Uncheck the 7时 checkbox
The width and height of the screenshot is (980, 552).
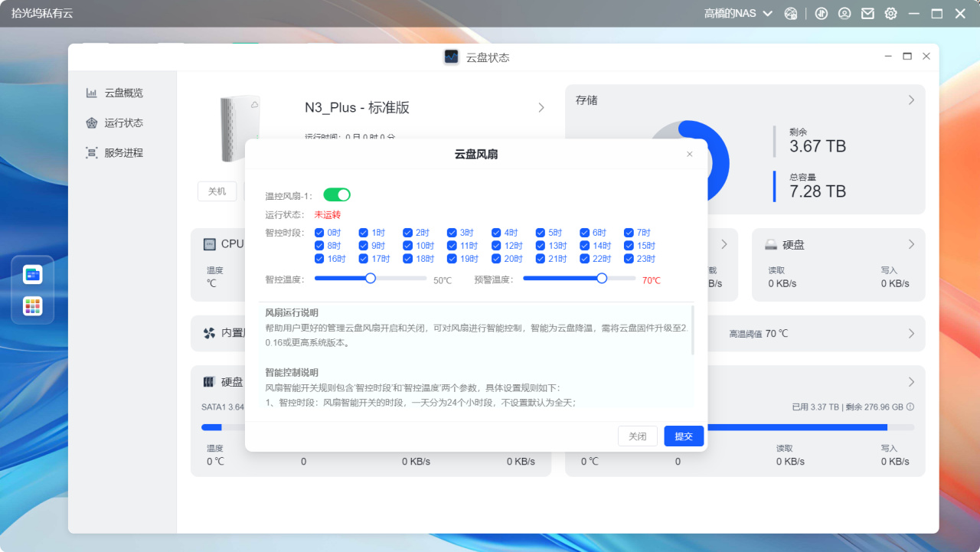[629, 233]
